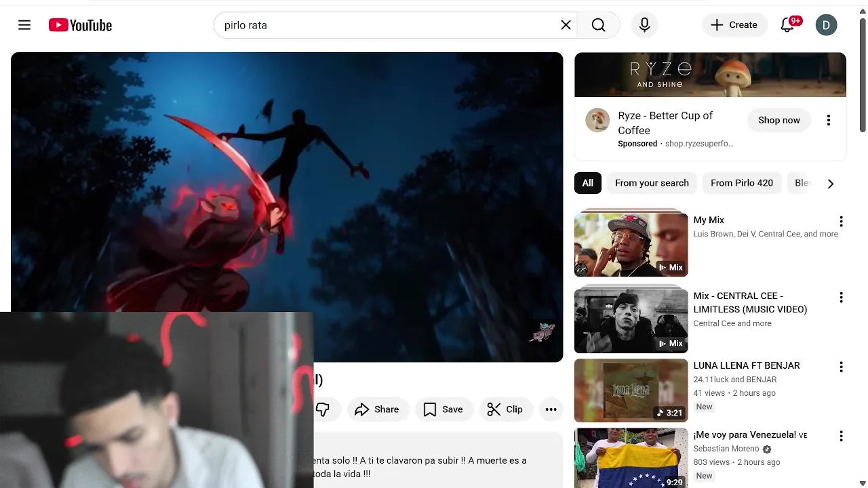Image resolution: width=868 pixels, height=488 pixels.
Task: Open My Mix title link
Action: click(x=709, y=220)
